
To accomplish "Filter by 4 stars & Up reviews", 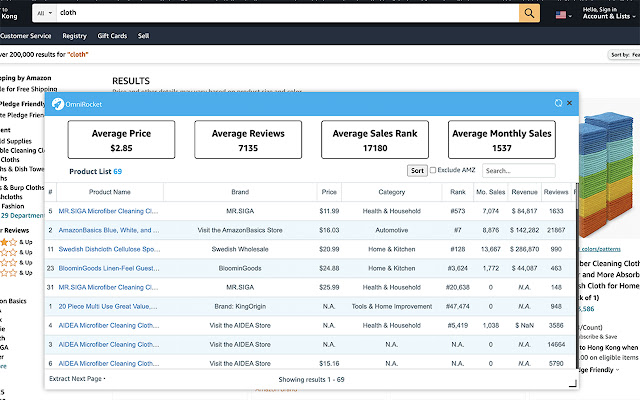I will (x=16, y=242).
